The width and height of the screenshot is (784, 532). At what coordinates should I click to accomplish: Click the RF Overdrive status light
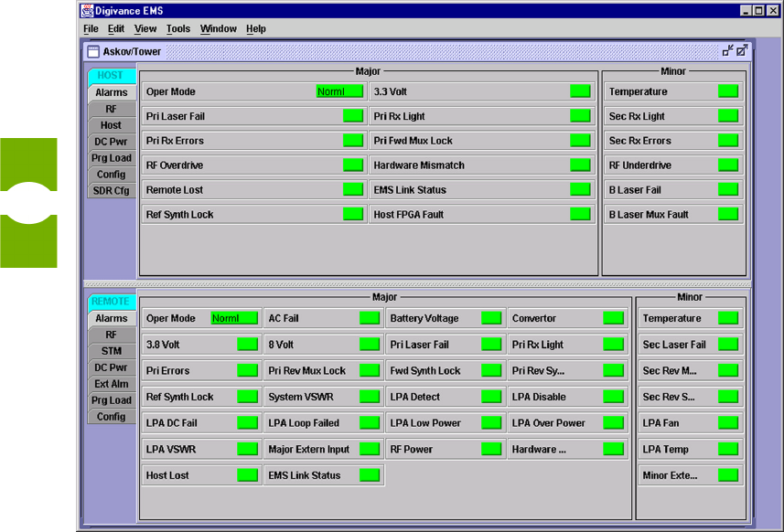(x=353, y=165)
